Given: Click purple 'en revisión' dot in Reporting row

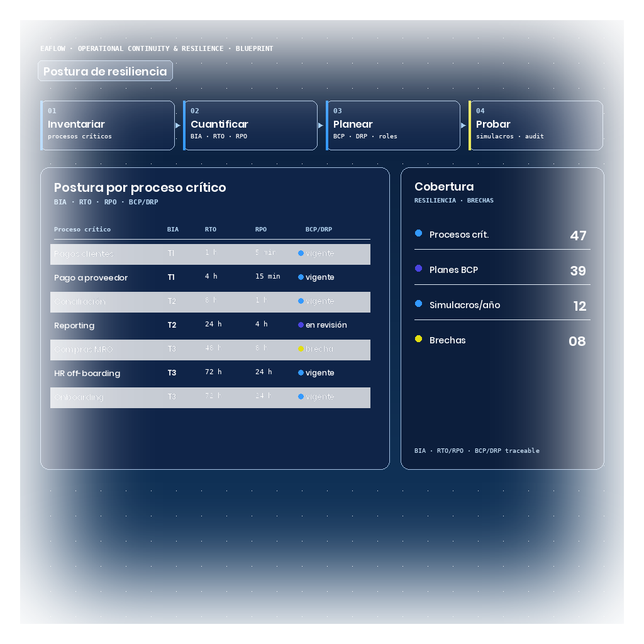Looking at the screenshot, I should pyautogui.click(x=301, y=325).
